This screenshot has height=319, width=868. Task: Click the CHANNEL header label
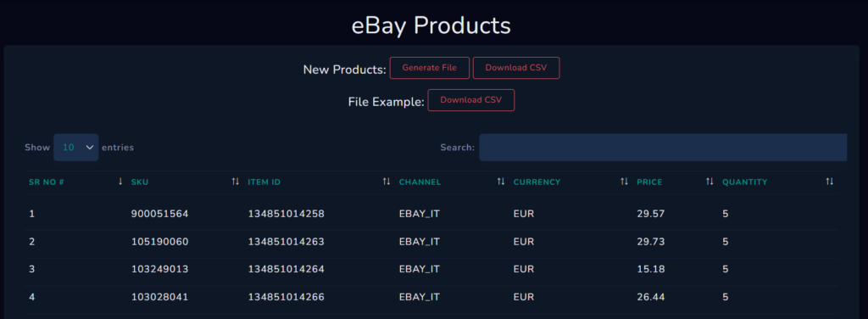click(420, 182)
